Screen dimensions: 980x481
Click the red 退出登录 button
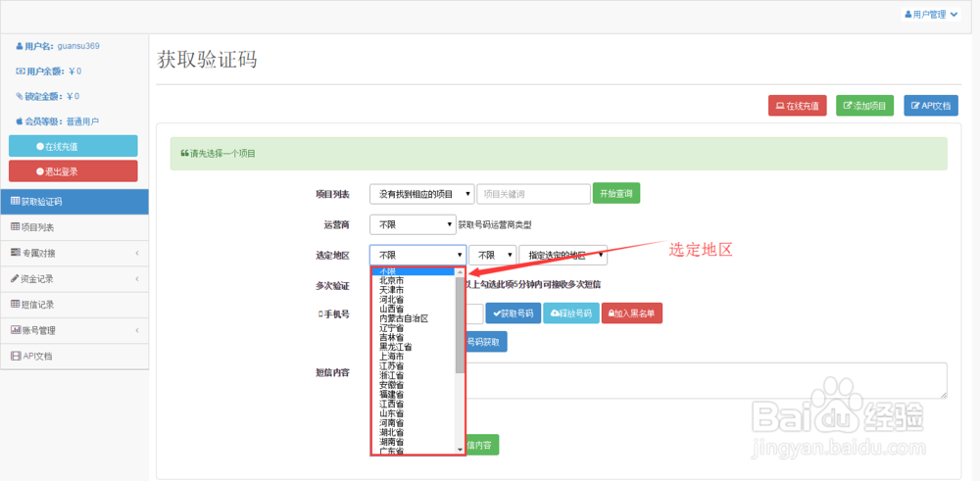click(73, 171)
